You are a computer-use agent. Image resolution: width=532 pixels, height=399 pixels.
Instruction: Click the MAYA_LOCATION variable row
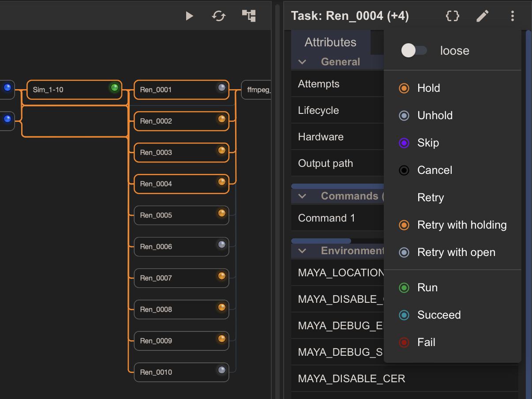[337, 273]
